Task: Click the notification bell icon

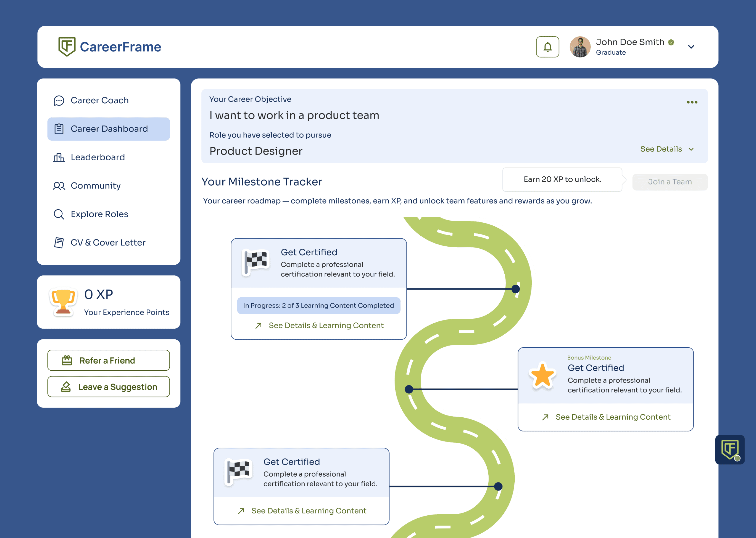Action: [x=547, y=47]
